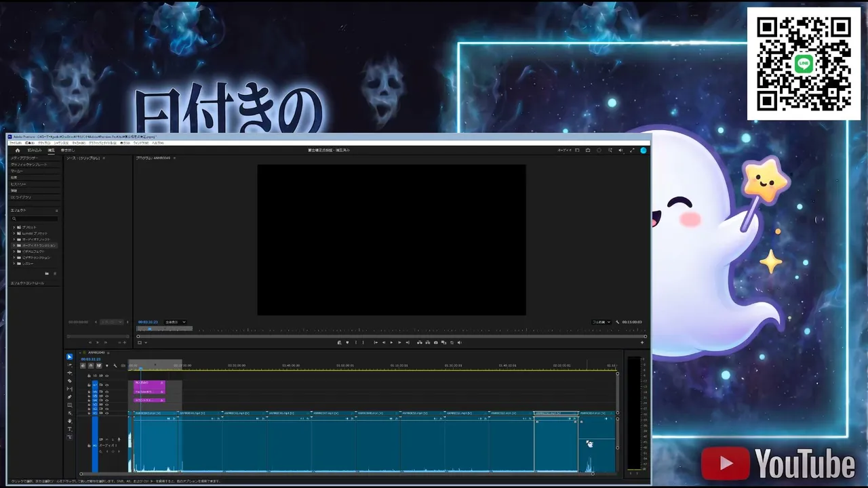The height and width of the screenshot is (488, 868).
Task: Step forward one frame in Program monitor
Action: pyautogui.click(x=399, y=342)
